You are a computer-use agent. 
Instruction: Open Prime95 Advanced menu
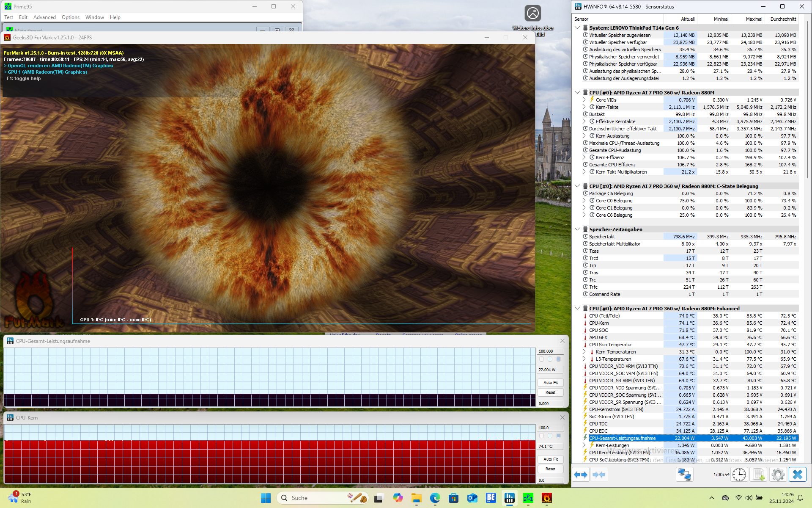tap(44, 17)
